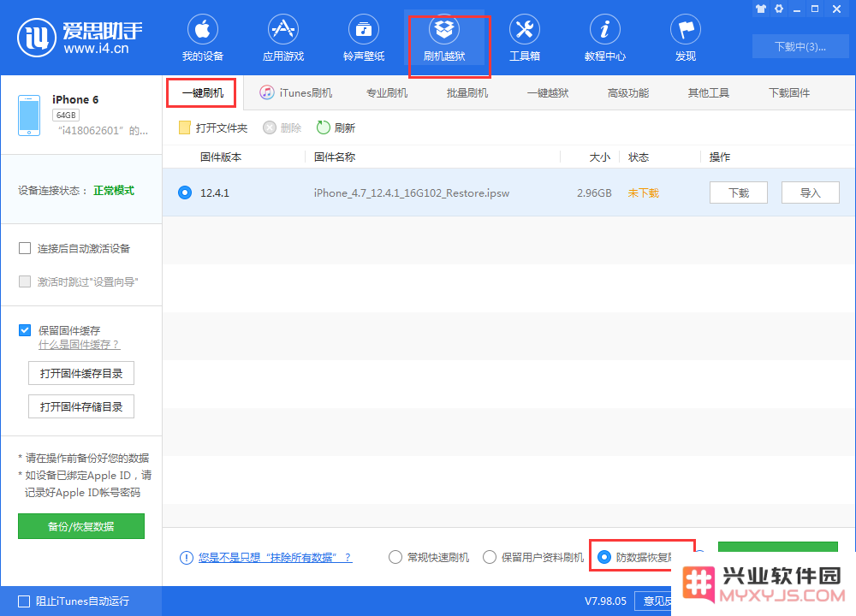This screenshot has width=856, height=616.
Task: Click 2.96GB size cell
Action: tap(594, 193)
